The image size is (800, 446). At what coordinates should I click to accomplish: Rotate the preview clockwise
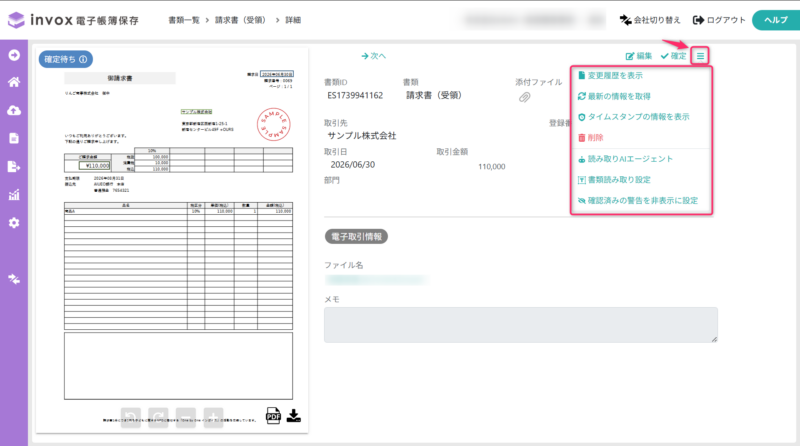click(x=158, y=416)
